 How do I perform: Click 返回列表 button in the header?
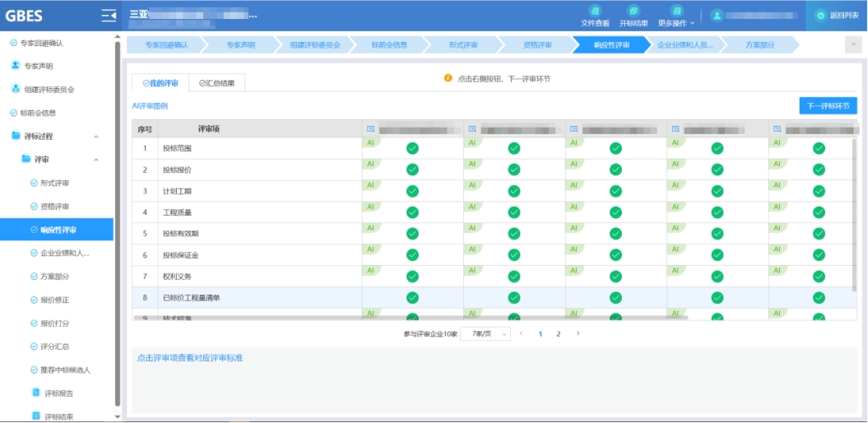[837, 16]
